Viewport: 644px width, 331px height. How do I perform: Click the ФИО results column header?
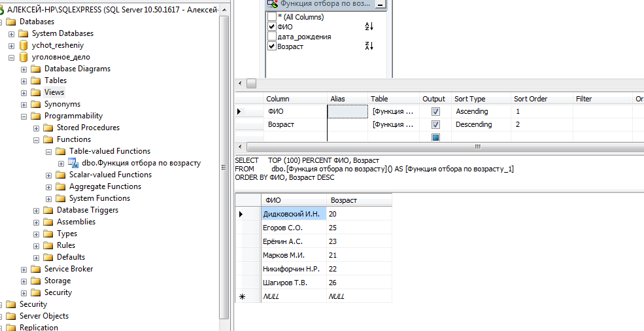(294, 200)
